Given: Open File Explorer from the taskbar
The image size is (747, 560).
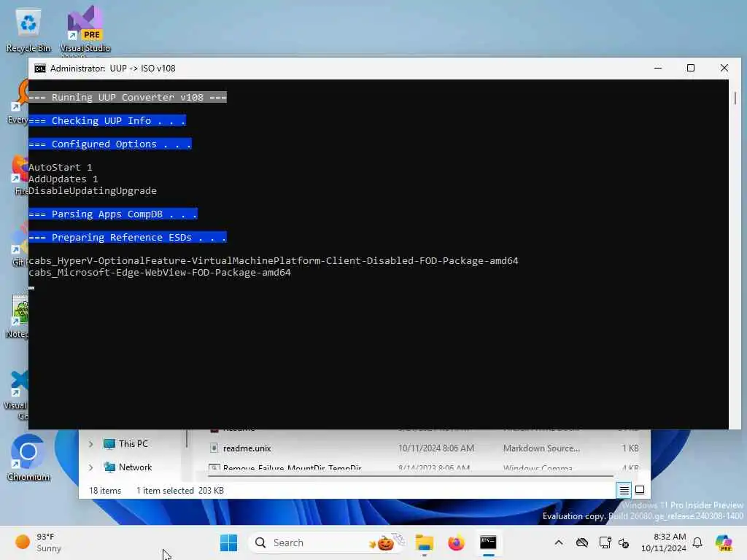Looking at the screenshot, I should point(424,542).
